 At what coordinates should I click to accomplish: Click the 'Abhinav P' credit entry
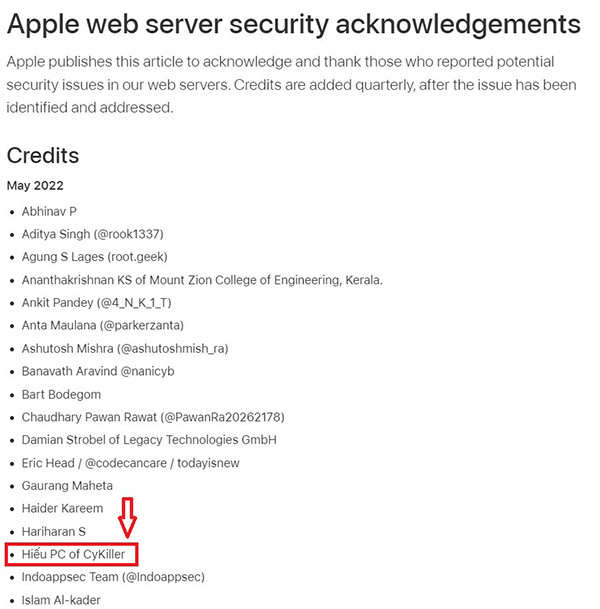point(49,211)
